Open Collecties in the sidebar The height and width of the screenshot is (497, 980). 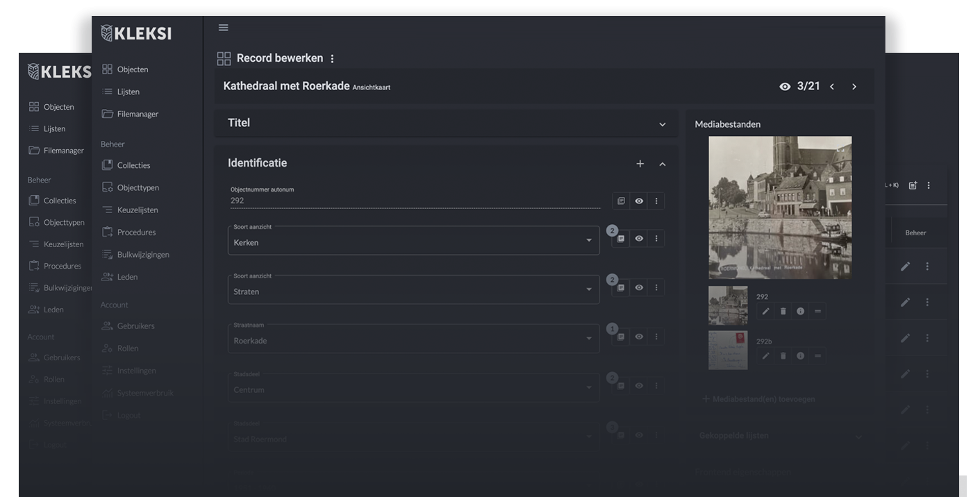(133, 165)
